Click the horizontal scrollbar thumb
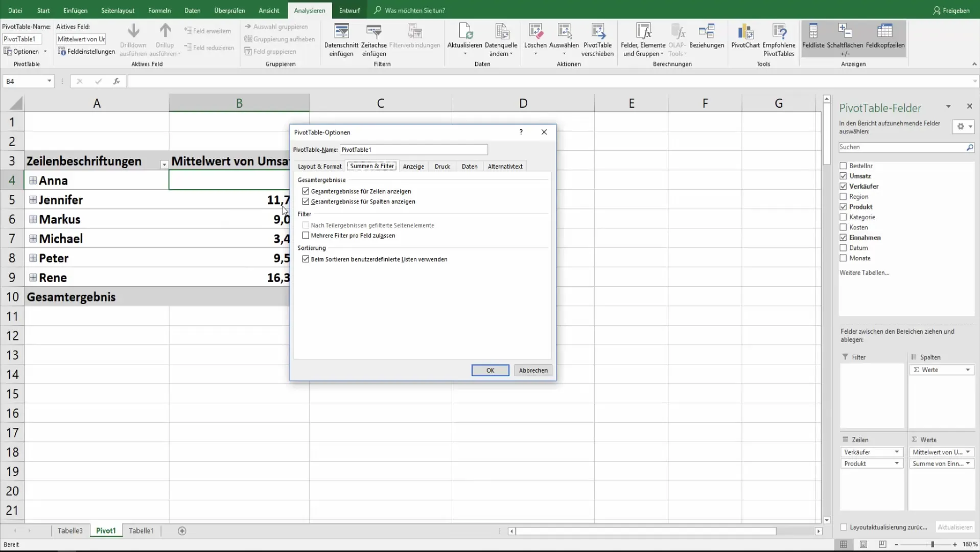The image size is (980, 552). (646, 531)
